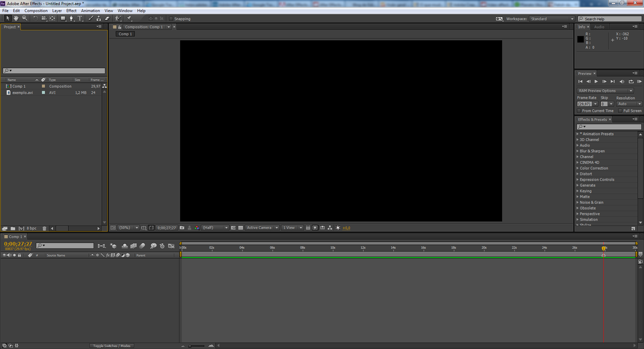Open the 1 View layout dropdown
Image resolution: width=644 pixels, height=349 pixels.
(292, 228)
